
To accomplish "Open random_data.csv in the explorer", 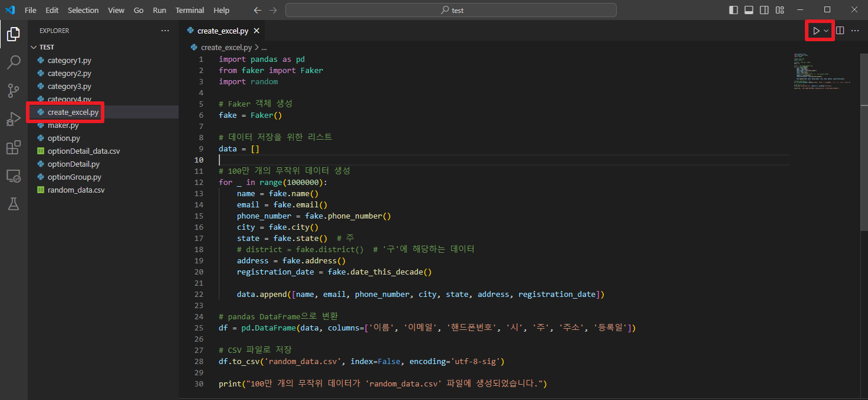I will click(x=103, y=190).
